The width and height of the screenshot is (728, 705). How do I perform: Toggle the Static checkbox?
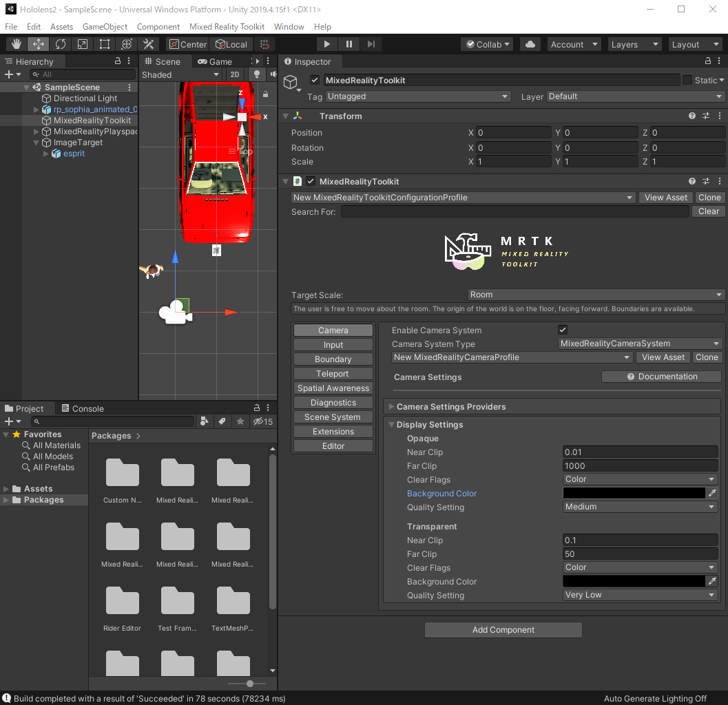(687, 81)
